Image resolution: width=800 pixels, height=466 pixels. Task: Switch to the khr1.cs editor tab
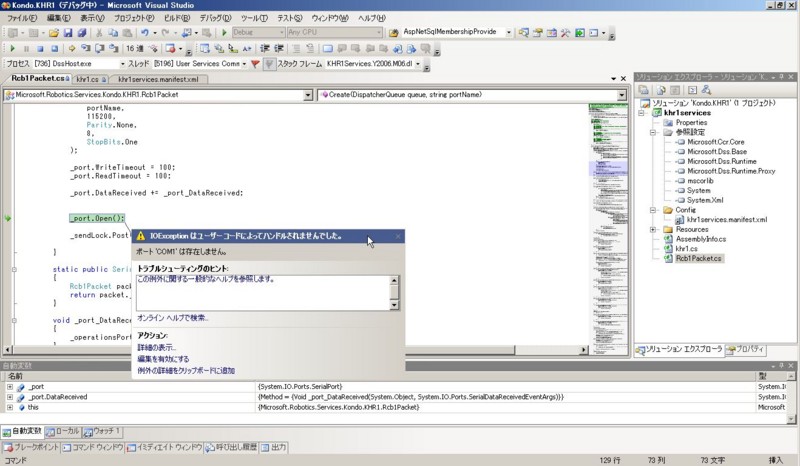(90, 79)
